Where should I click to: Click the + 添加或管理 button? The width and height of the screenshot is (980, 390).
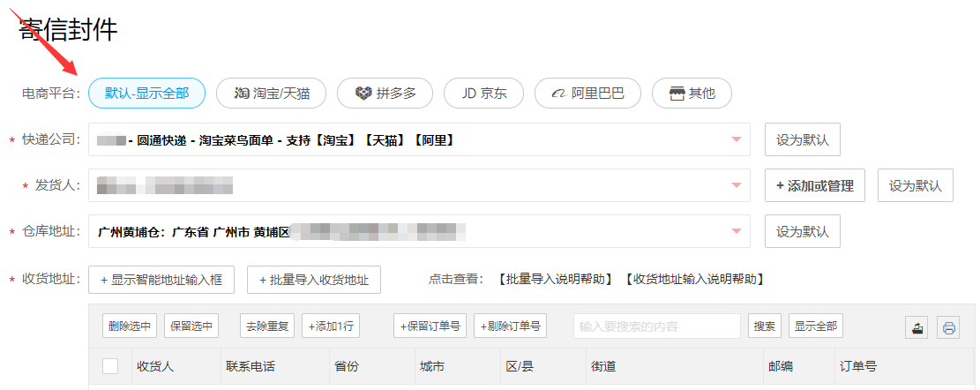(x=815, y=185)
